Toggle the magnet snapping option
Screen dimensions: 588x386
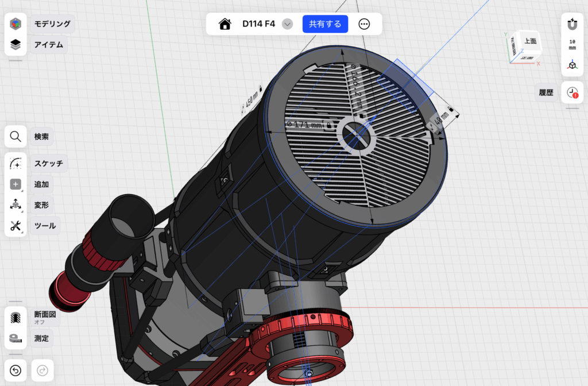[x=572, y=24]
